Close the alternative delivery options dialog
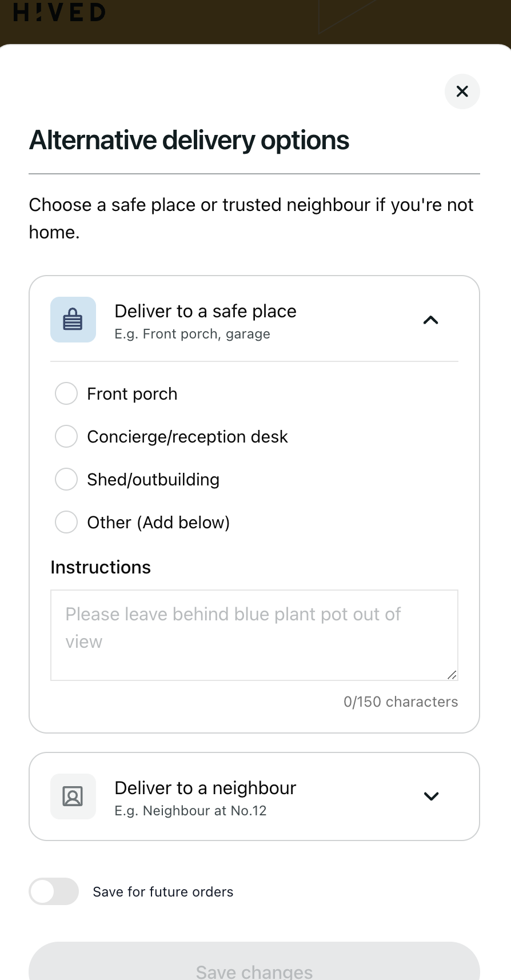 coord(462,91)
